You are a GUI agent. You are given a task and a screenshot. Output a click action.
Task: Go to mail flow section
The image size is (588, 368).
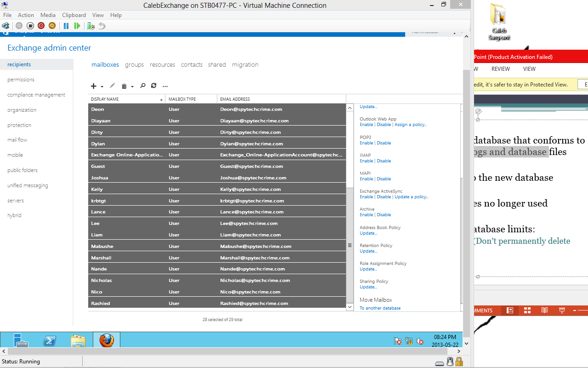[x=17, y=140]
